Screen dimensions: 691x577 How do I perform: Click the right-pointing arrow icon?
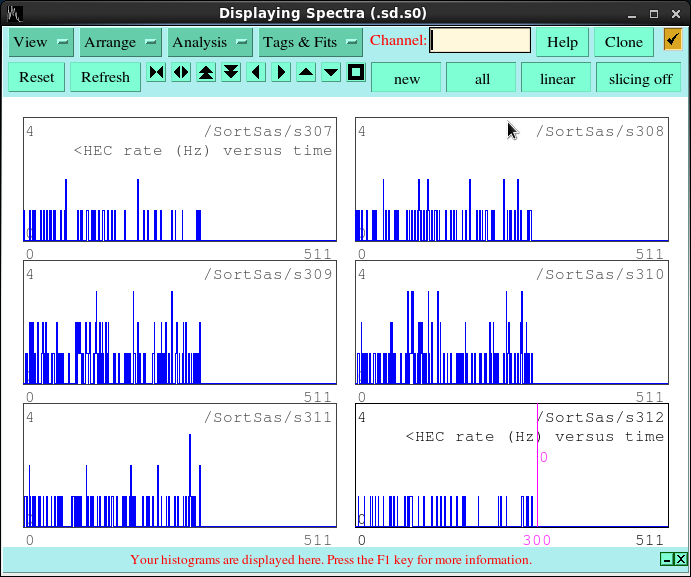[x=281, y=73]
